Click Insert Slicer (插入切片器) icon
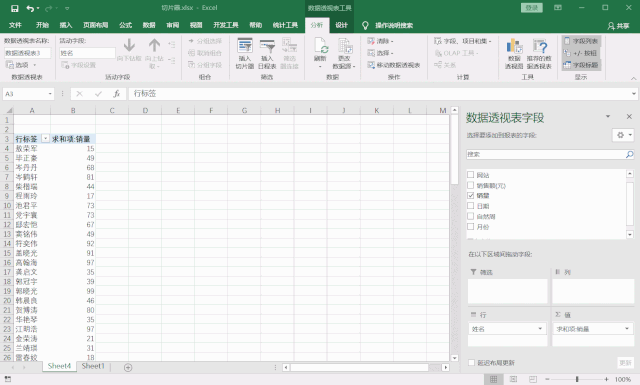The height and width of the screenshot is (385, 640). point(244,53)
